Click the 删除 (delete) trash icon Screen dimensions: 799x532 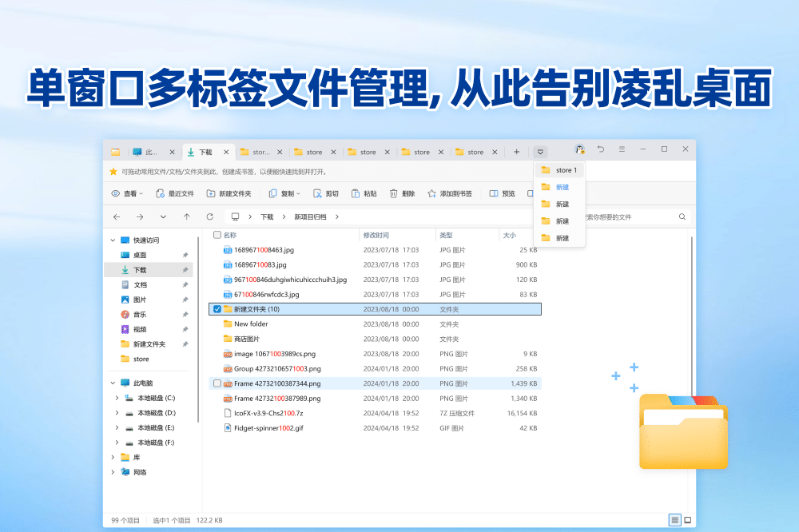394,193
